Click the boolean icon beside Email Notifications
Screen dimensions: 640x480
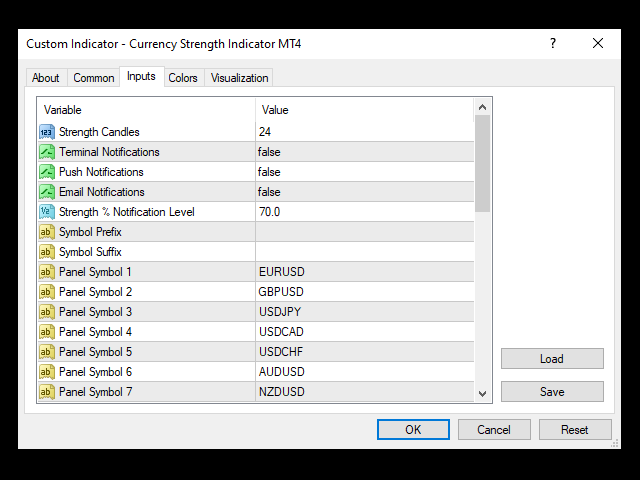tap(47, 192)
